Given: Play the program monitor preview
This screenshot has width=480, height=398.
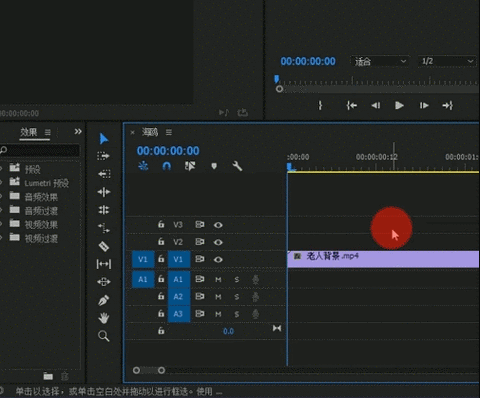Looking at the screenshot, I should click(399, 106).
